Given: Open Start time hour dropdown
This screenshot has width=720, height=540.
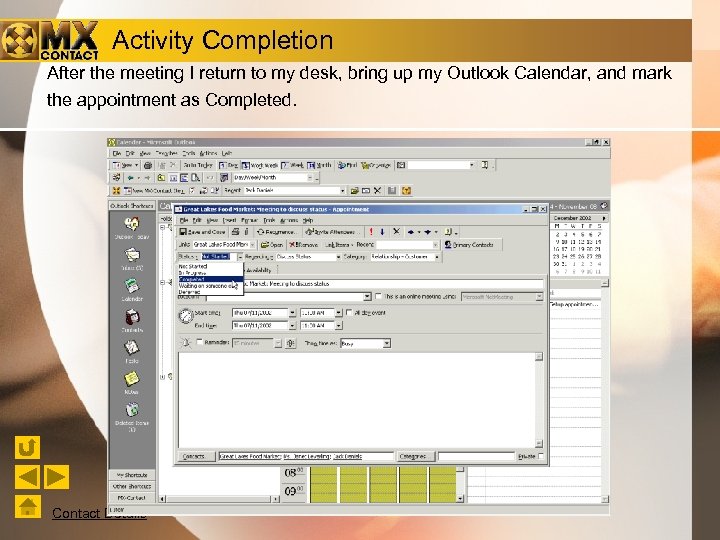Looking at the screenshot, I should click(x=338, y=313).
